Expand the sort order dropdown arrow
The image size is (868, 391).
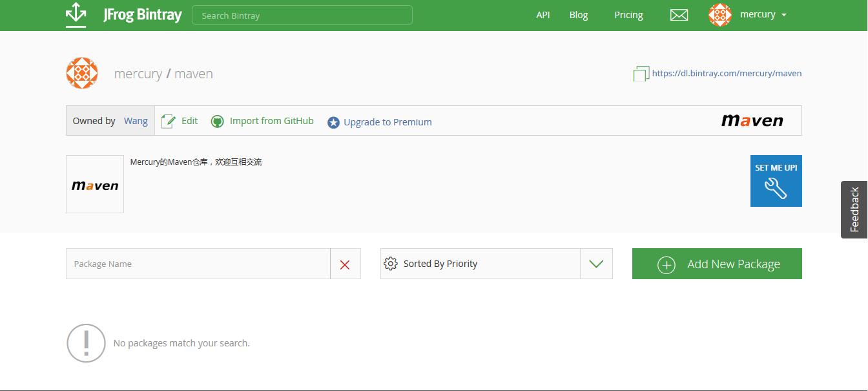(596, 264)
